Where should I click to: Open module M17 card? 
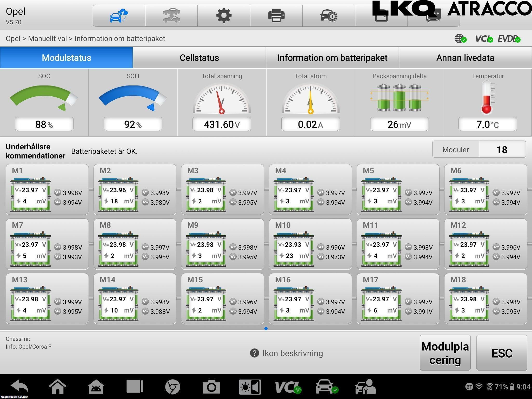click(x=398, y=298)
